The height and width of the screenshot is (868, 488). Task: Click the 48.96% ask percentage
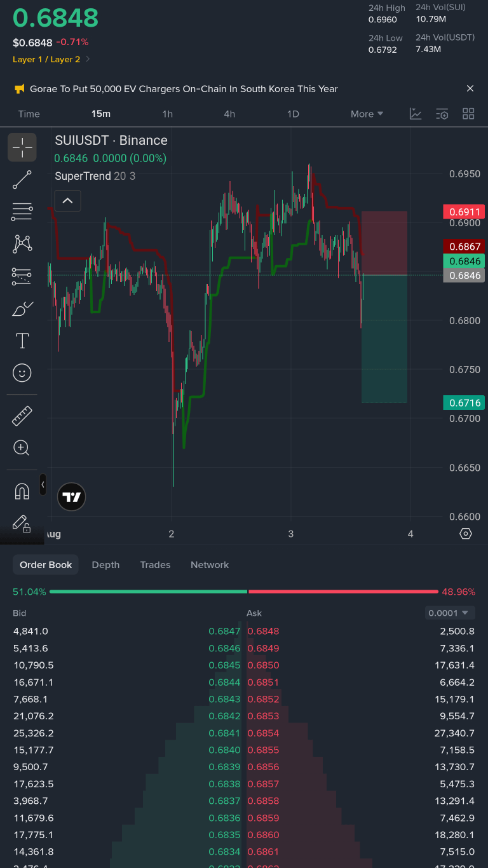(459, 592)
